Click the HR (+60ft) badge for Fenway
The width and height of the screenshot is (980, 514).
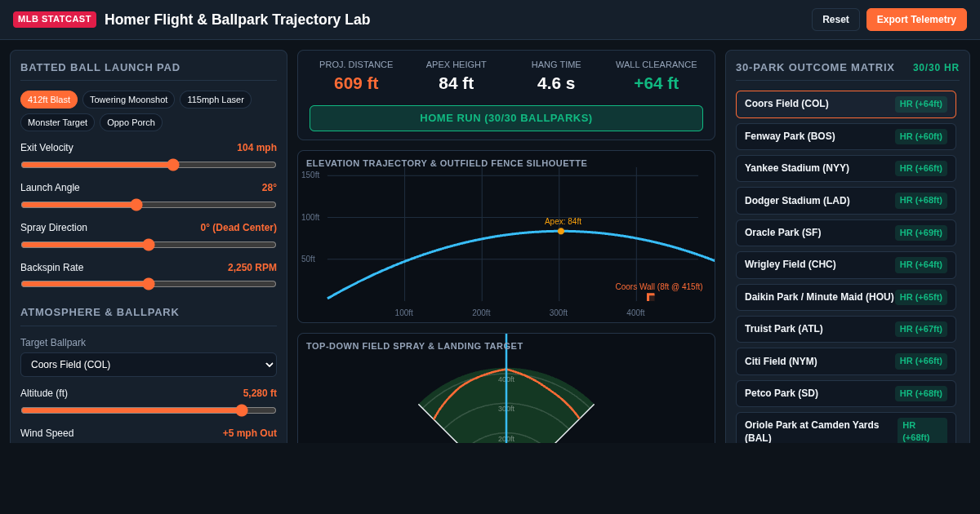921,136
